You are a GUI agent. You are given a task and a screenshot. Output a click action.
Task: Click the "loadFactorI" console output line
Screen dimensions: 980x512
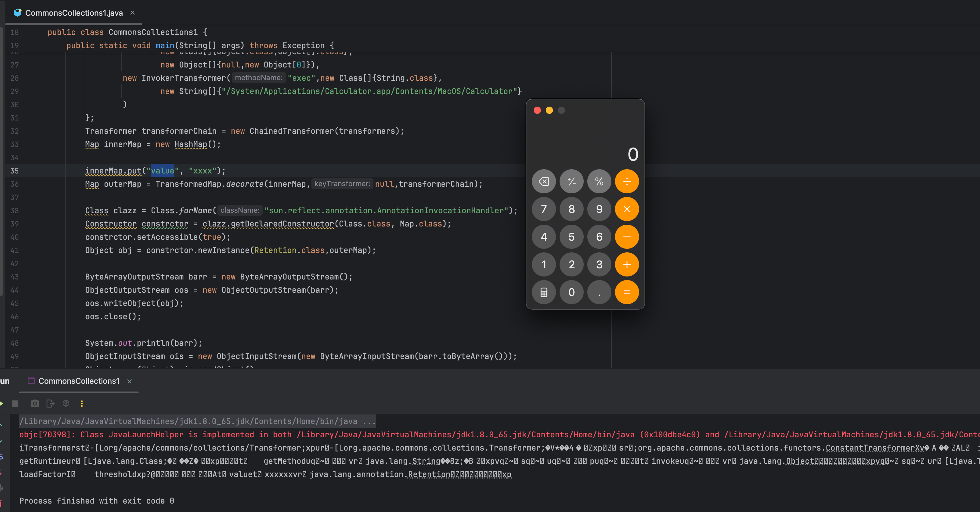coord(265,474)
